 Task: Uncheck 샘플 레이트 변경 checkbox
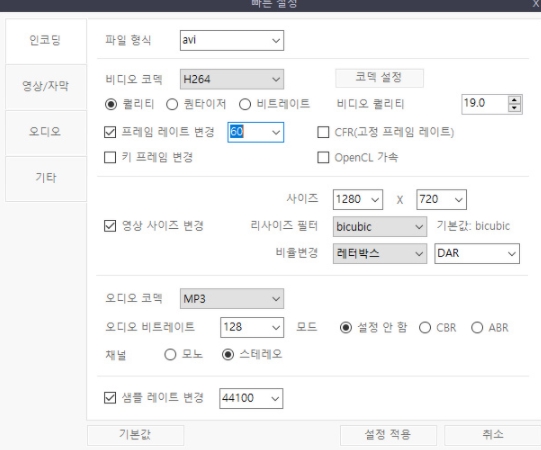pos(110,398)
